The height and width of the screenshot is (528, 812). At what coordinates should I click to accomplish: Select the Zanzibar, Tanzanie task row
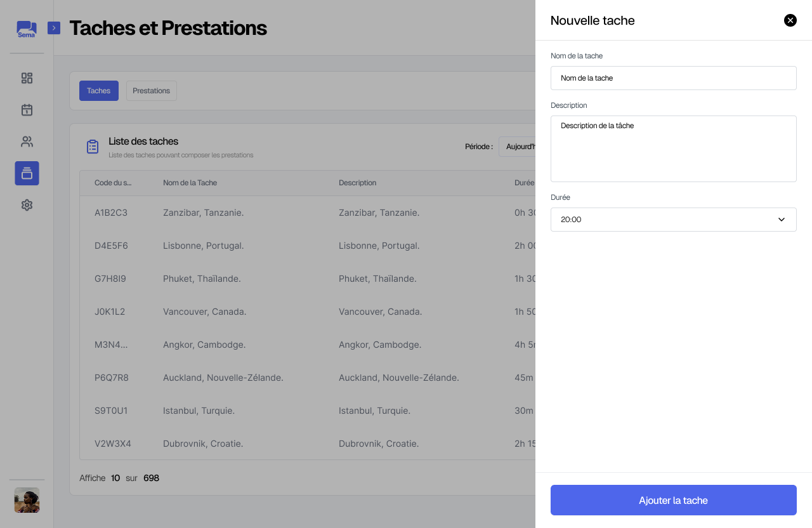tap(203, 213)
